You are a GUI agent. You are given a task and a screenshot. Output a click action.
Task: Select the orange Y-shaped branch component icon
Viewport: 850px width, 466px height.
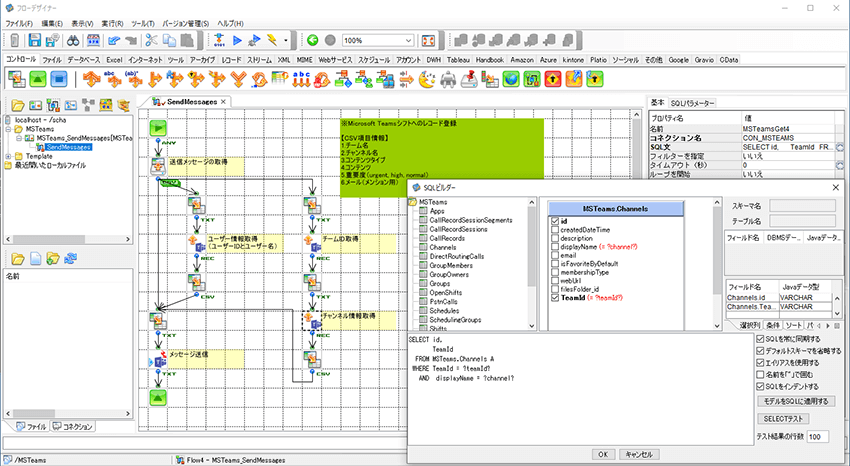pos(238,79)
